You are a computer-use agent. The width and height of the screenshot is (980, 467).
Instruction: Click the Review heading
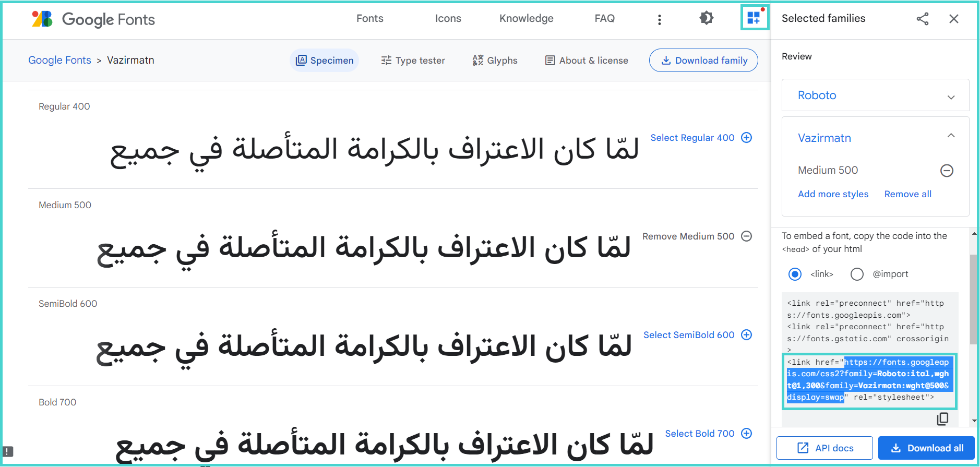pyautogui.click(x=797, y=56)
